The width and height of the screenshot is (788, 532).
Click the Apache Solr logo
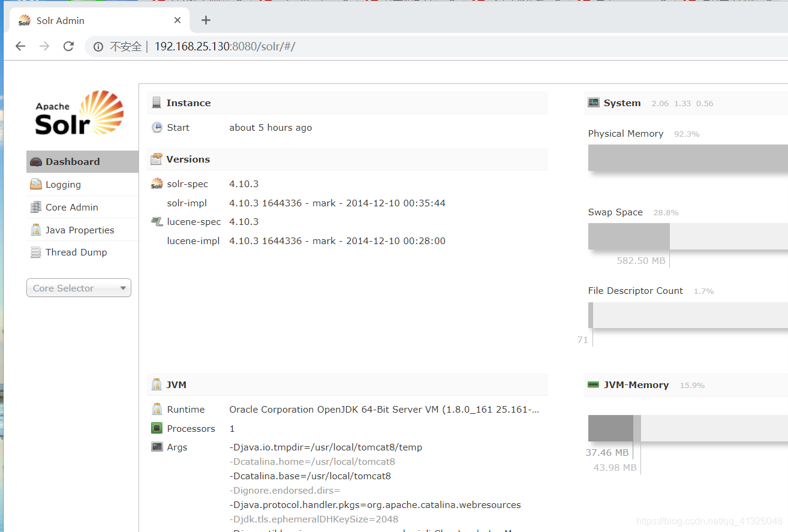pyautogui.click(x=79, y=113)
